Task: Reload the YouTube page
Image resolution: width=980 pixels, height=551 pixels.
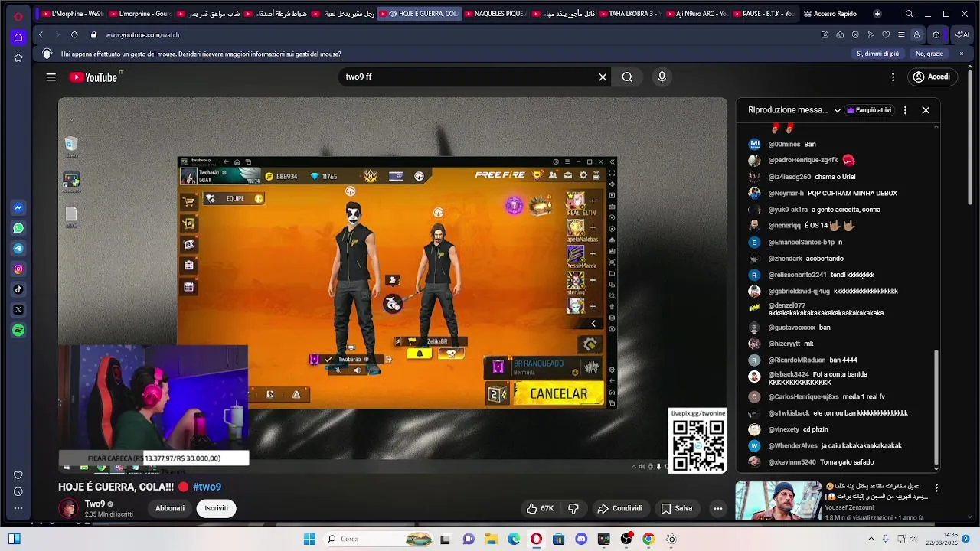Action: click(x=74, y=34)
